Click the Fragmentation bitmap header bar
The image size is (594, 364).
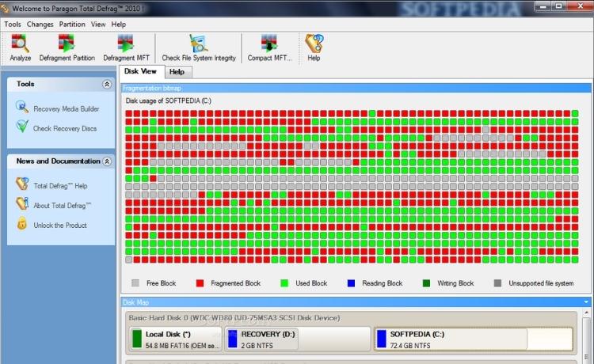tap(356, 88)
